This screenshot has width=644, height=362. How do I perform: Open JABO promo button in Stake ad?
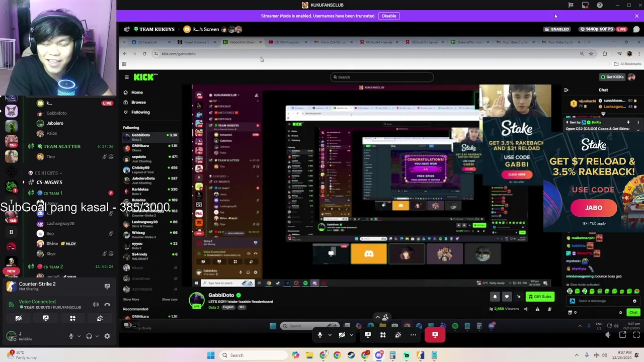(594, 208)
